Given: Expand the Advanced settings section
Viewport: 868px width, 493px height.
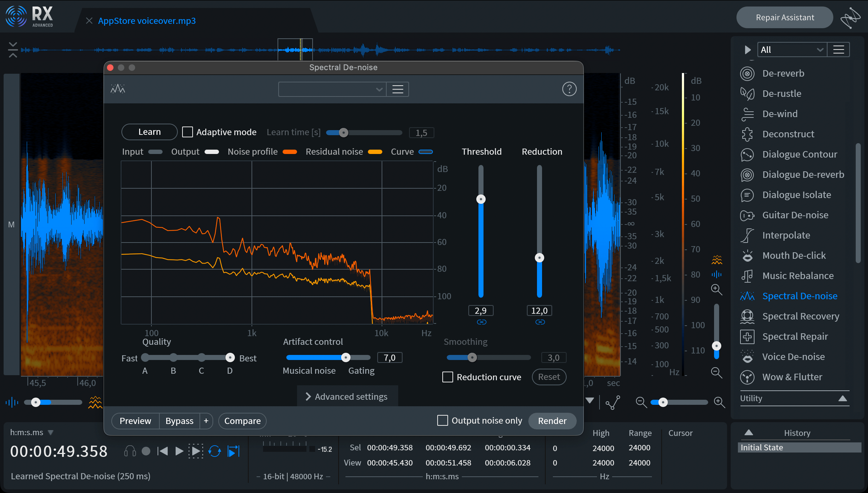Looking at the screenshot, I should pyautogui.click(x=347, y=396).
